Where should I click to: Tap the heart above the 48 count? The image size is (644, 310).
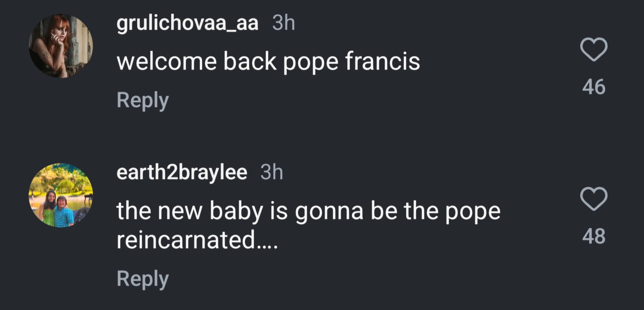coord(594,198)
